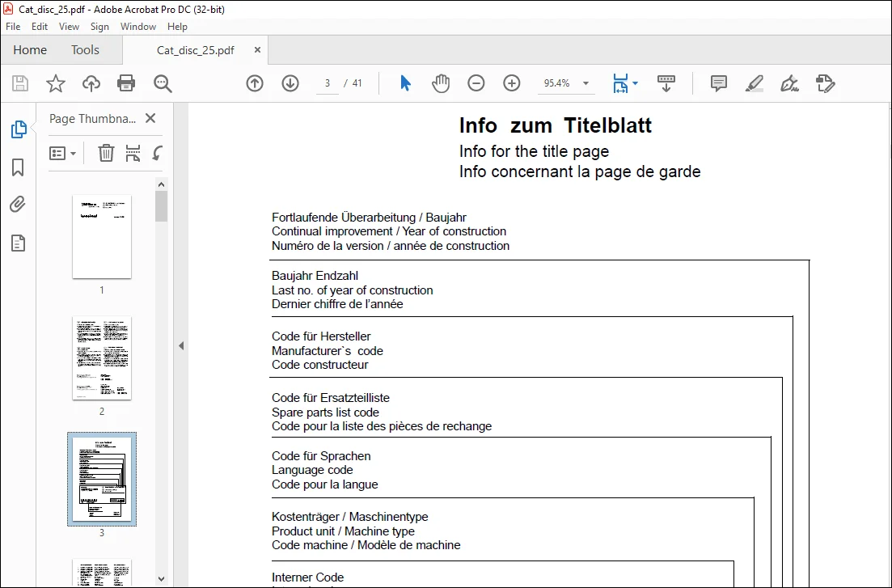Activate the Hand pan tool
This screenshot has width=892, height=588.
click(x=440, y=83)
